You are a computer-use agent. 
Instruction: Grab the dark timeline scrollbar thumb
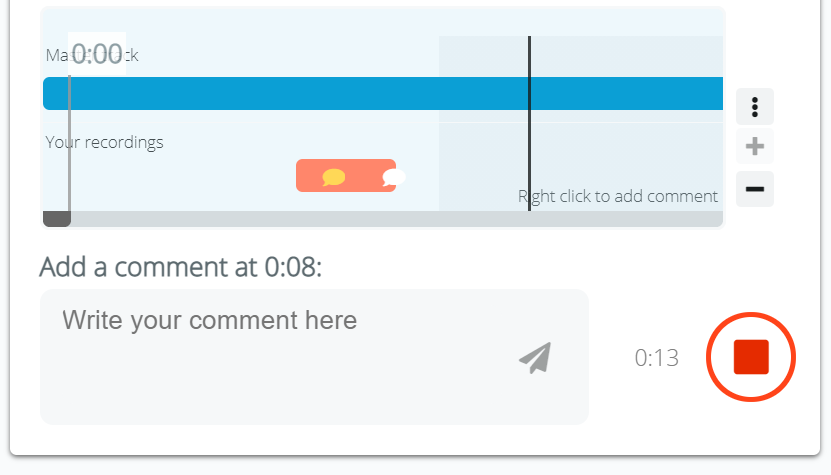coord(56,219)
